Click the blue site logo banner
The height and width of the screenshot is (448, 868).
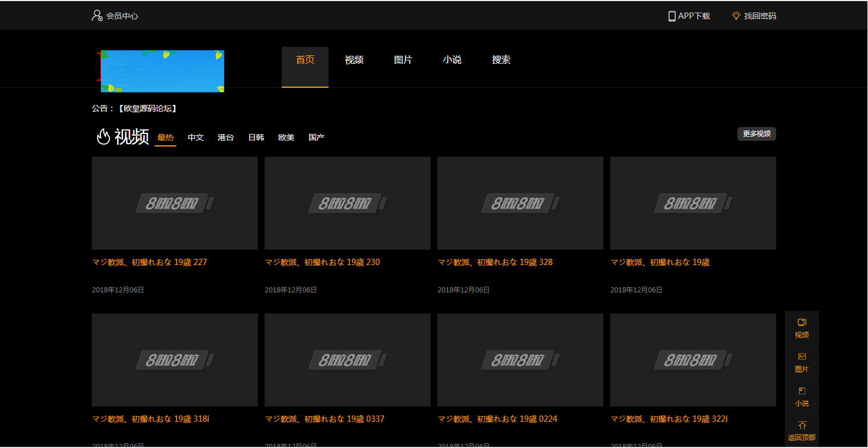[x=162, y=71]
